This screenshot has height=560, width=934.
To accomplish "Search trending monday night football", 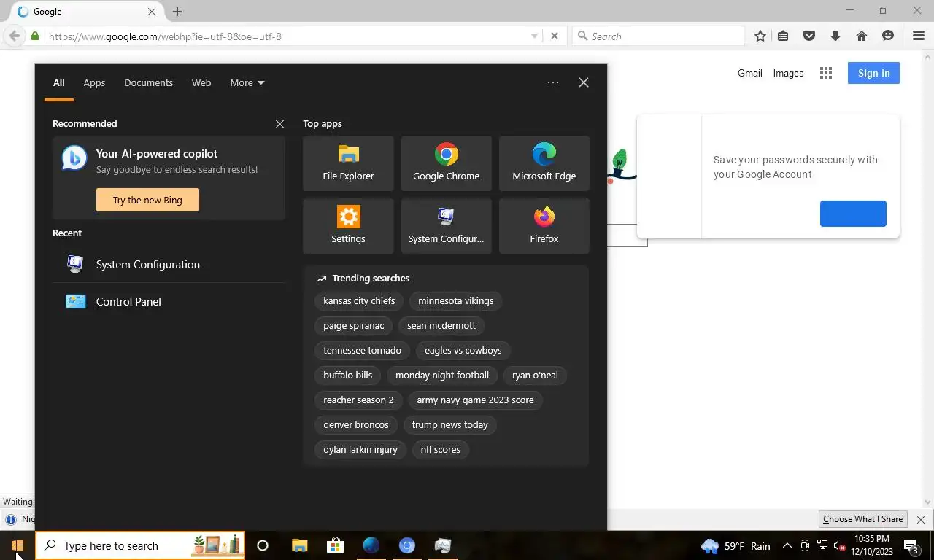I will (x=442, y=375).
